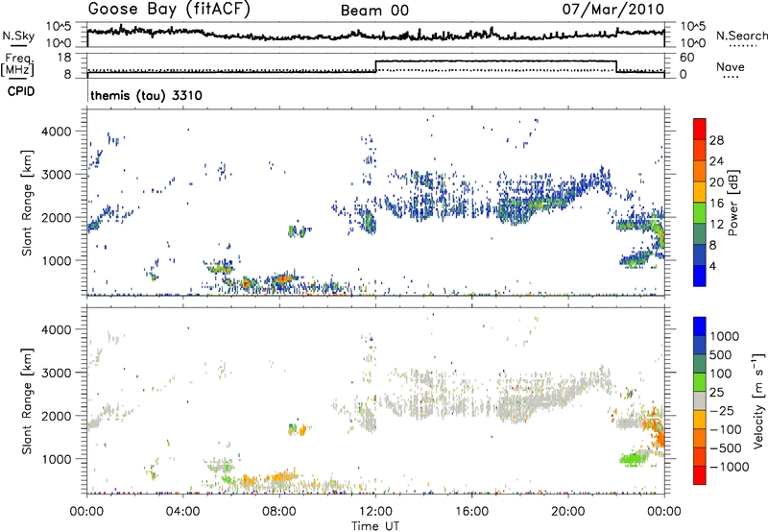Click 'Slant Range [km]' label of power panel
The height and width of the screenshot is (532, 768).
[x=27, y=204]
